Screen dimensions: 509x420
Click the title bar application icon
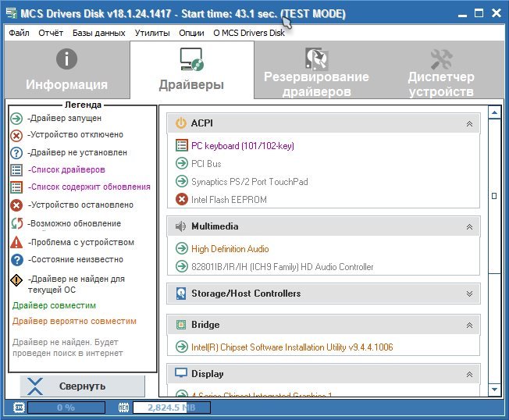click(x=12, y=13)
